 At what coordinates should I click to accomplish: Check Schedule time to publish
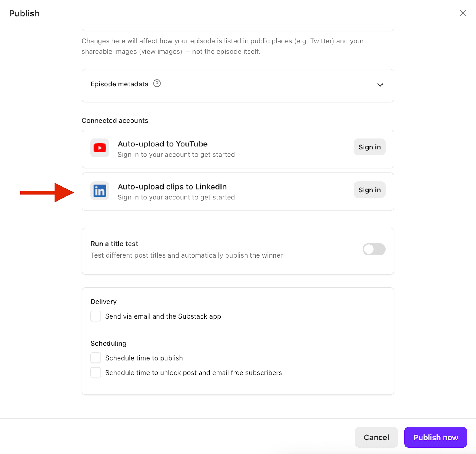pyautogui.click(x=95, y=358)
